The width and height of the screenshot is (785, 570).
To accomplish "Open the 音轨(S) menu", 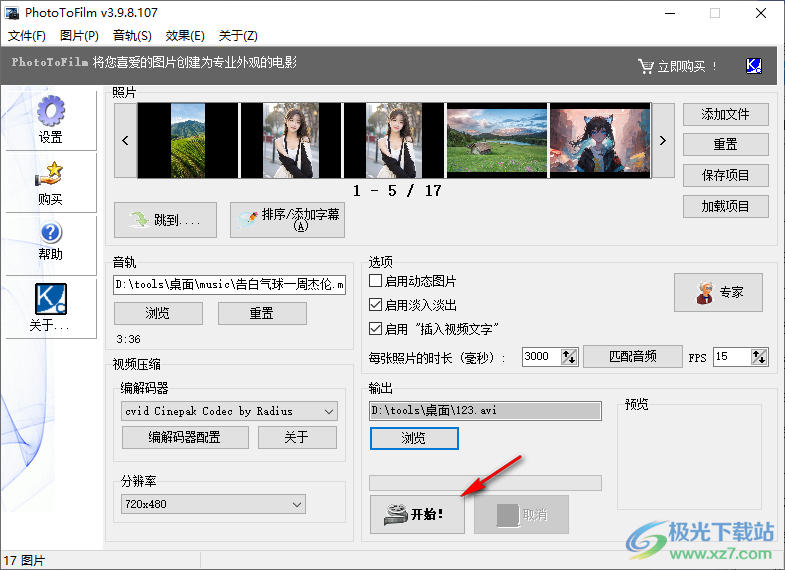I will tap(132, 36).
